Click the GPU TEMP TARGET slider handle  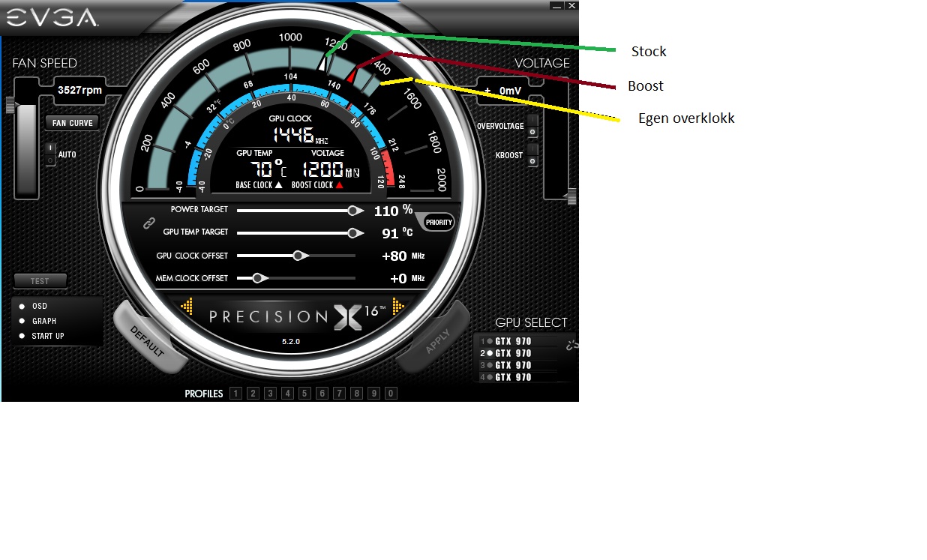352,233
